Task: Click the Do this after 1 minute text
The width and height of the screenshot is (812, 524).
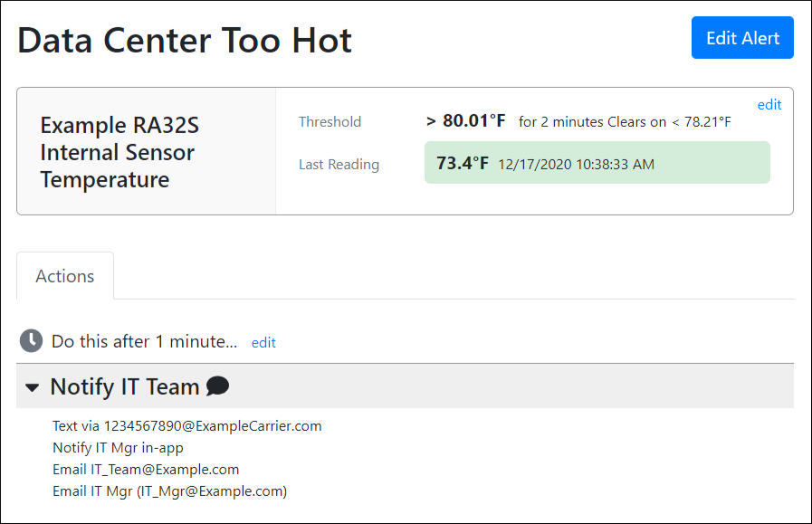Action: pyautogui.click(x=144, y=342)
